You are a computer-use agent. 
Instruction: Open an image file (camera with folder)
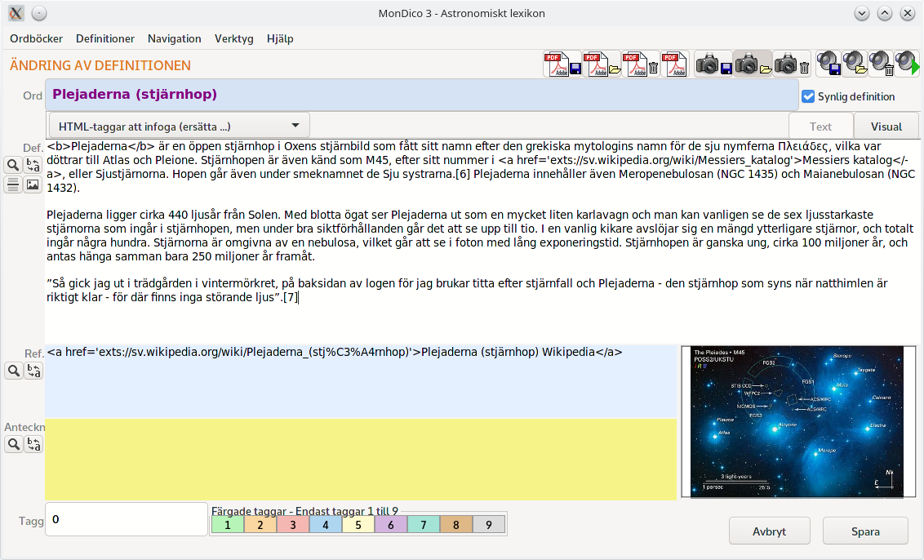coord(753,64)
